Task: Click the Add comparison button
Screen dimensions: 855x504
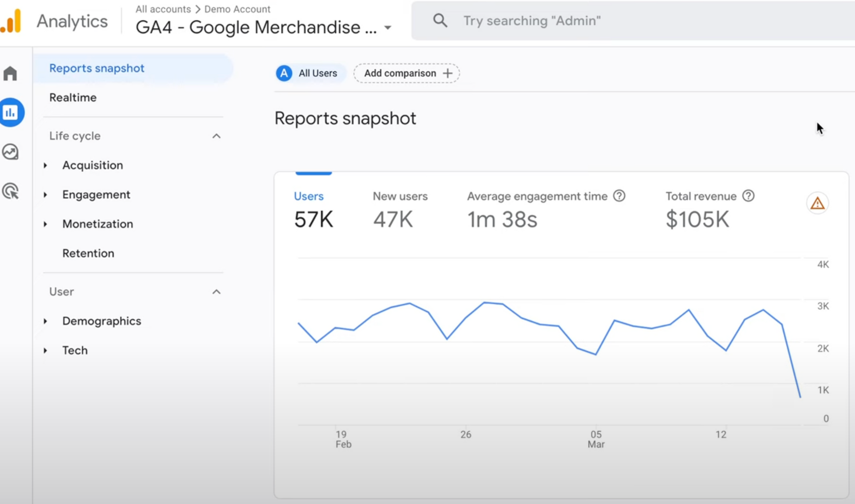Action: (x=407, y=73)
